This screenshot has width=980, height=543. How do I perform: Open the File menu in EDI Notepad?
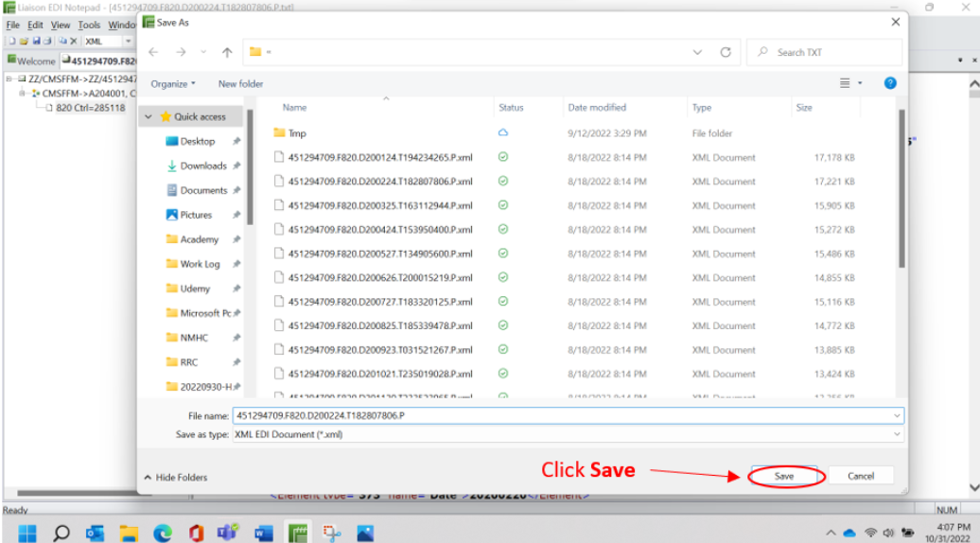point(13,25)
